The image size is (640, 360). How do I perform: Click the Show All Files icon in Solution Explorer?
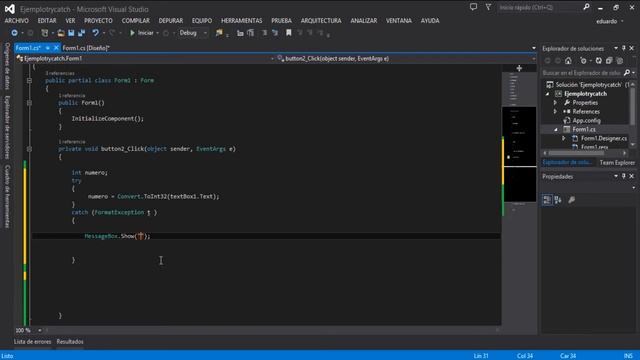coord(620,60)
